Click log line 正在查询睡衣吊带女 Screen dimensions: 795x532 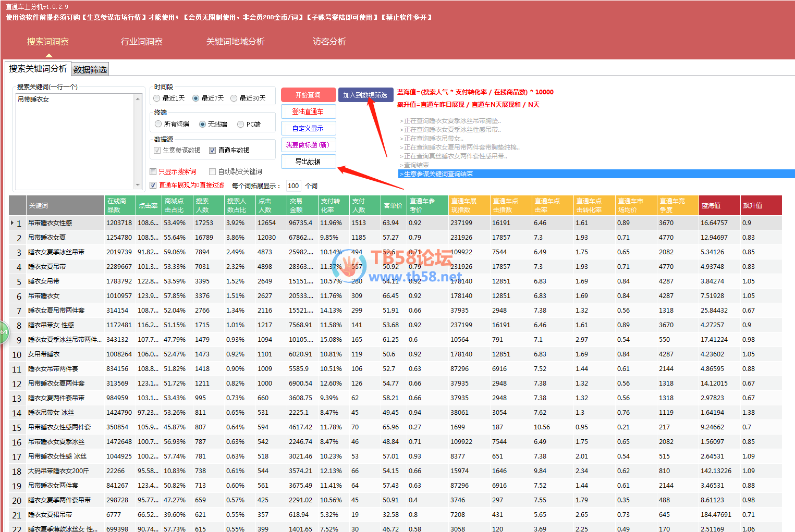432,139
